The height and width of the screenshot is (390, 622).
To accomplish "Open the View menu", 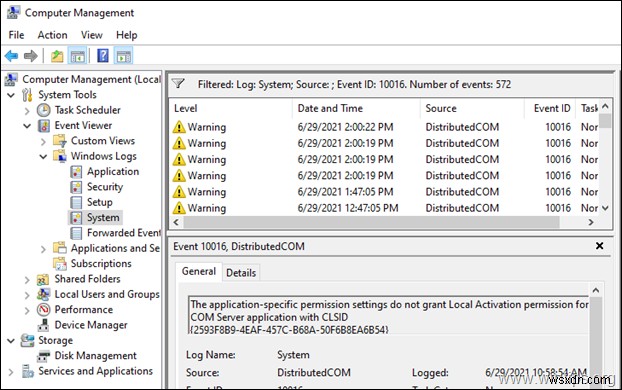I will point(92,35).
